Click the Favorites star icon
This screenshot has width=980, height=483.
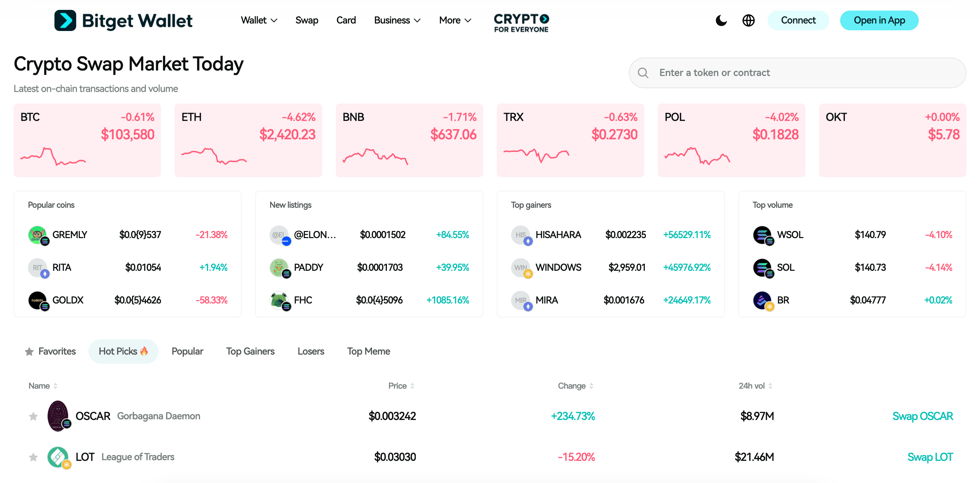[x=29, y=351]
